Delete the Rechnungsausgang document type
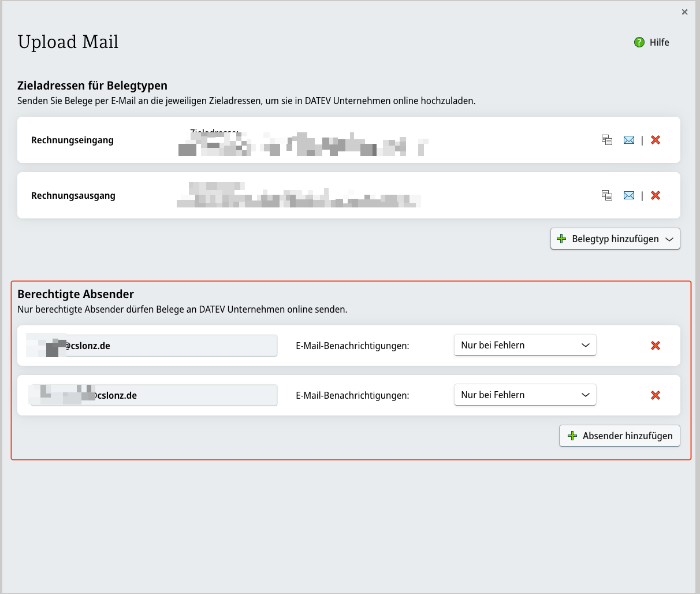Image resolution: width=700 pixels, height=594 pixels. (656, 195)
